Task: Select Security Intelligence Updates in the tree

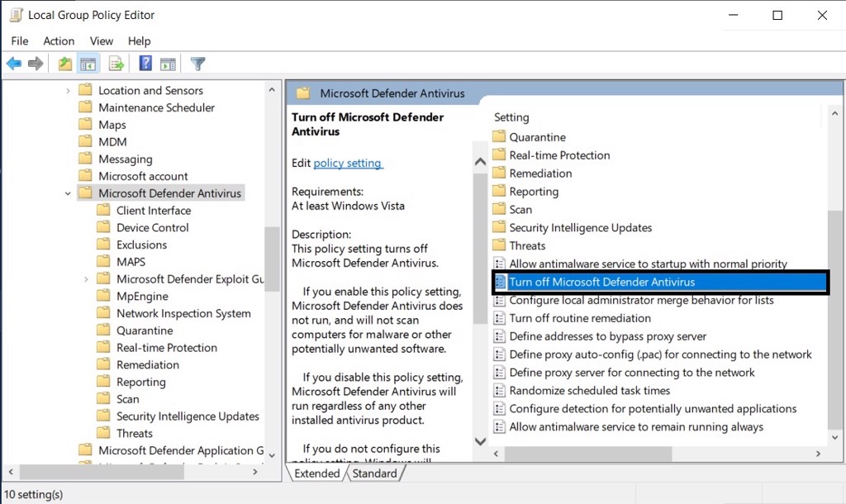Action: pyautogui.click(x=188, y=416)
